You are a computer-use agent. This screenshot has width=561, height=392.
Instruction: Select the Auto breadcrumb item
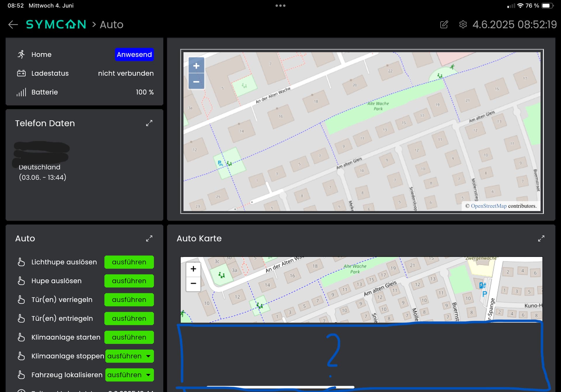click(112, 25)
